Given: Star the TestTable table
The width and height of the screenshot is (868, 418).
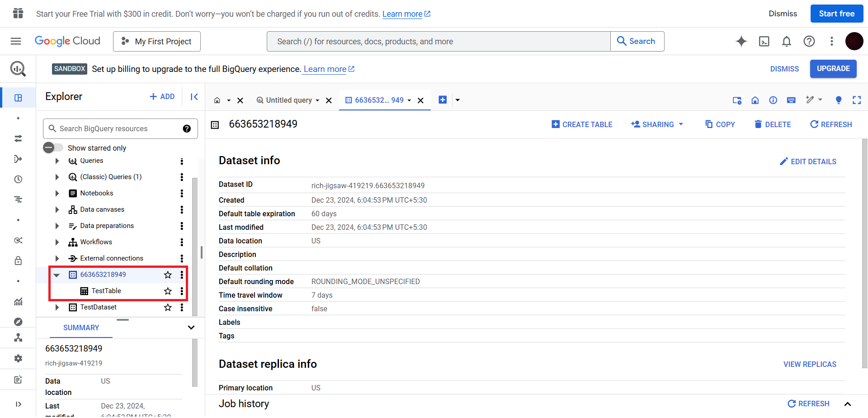Looking at the screenshot, I should (168, 291).
